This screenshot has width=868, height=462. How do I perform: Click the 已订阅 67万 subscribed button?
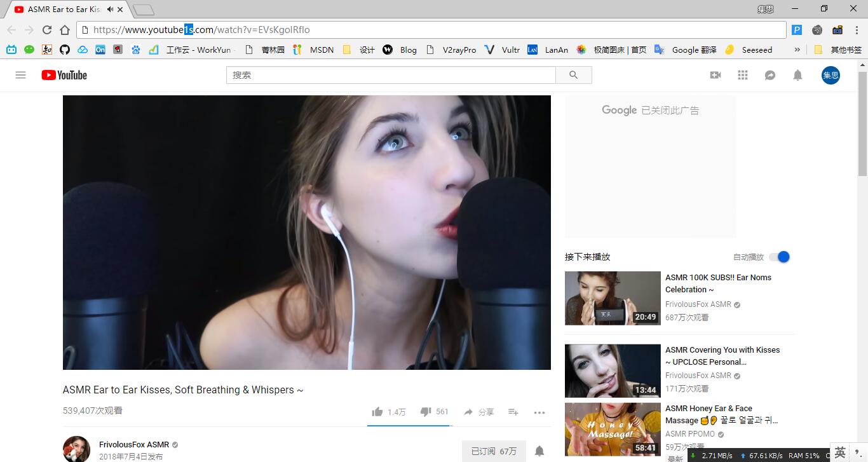click(x=494, y=451)
